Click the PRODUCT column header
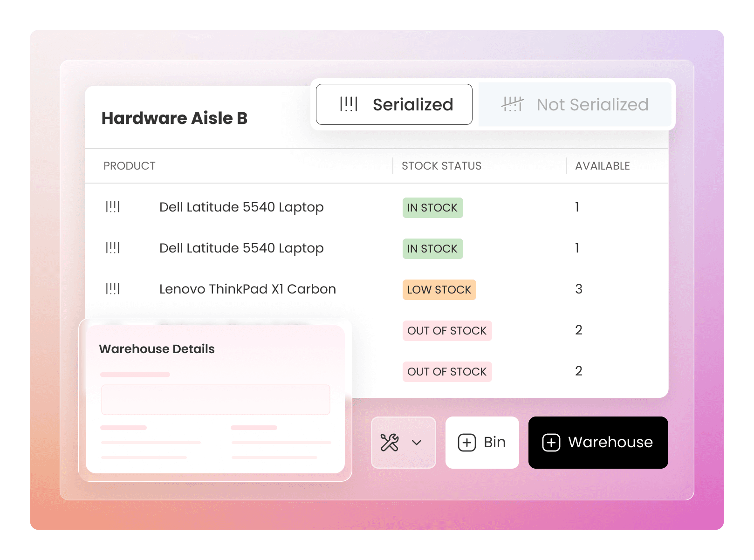This screenshot has height=560, width=754. pos(130,166)
